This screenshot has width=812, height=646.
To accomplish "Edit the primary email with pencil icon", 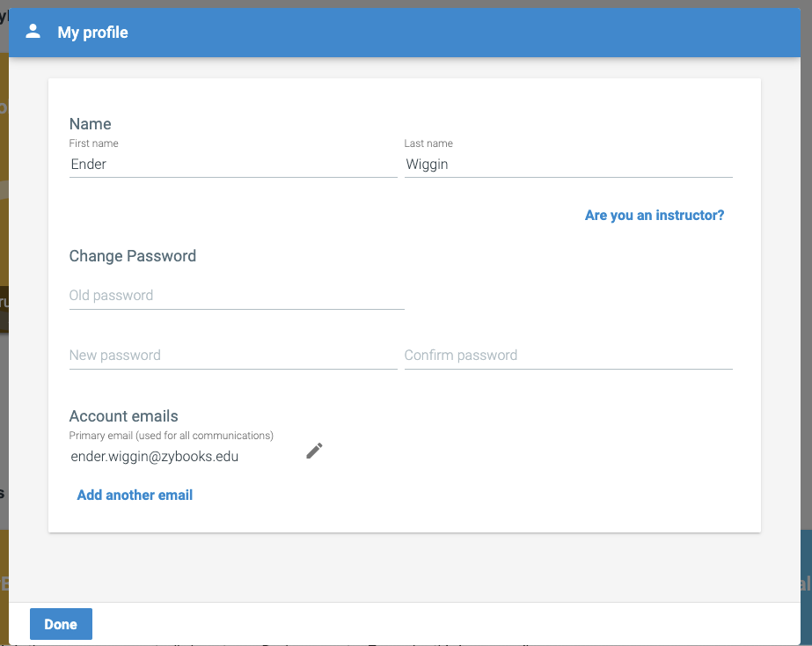I will click(314, 451).
